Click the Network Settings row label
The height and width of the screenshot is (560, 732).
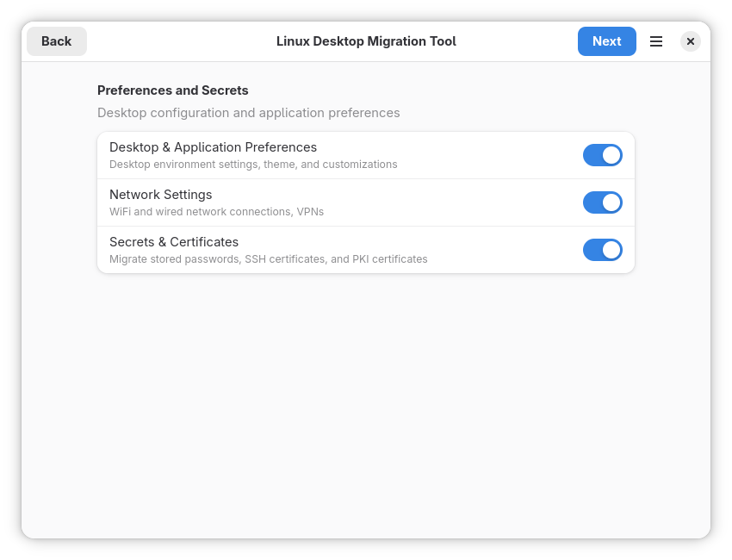(160, 195)
